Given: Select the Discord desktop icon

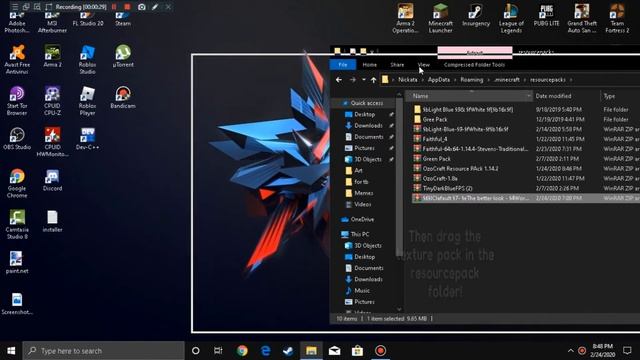Looking at the screenshot, I should coord(52,180).
